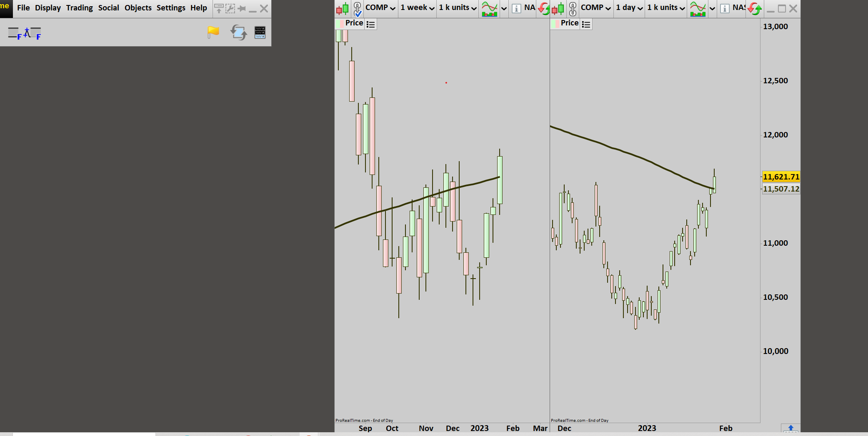The image size is (868, 436).
Task: Click the Feb label on daily chart time axis
Action: click(x=726, y=429)
